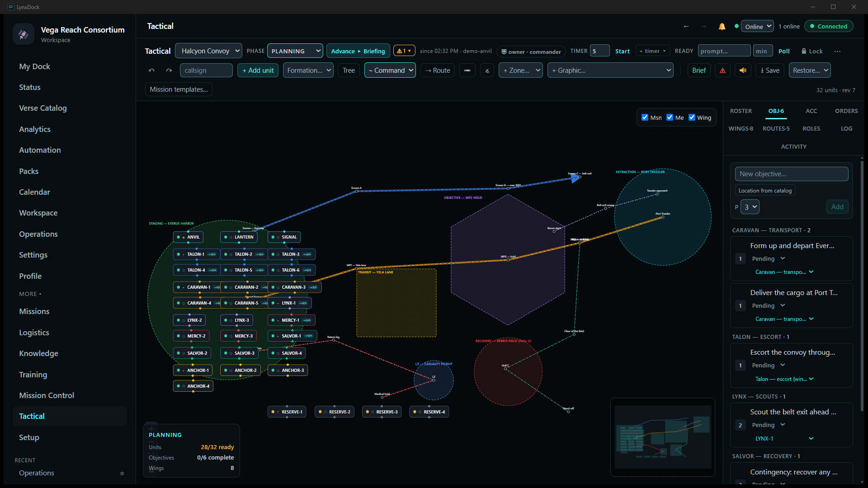
Task: Go back with the left arrow icon
Action: point(686,26)
